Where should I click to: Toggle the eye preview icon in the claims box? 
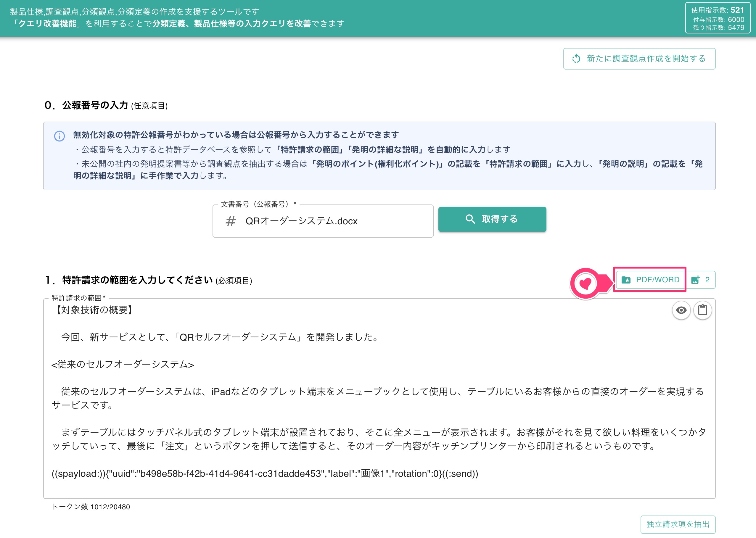pyautogui.click(x=681, y=310)
